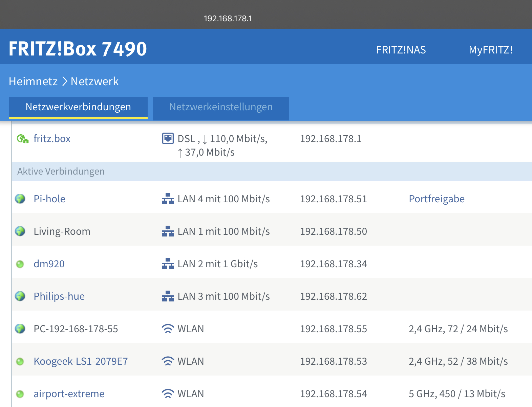This screenshot has height=407, width=532.
Task: Click LAN 2 mit 1 Gbit/s text
Action: [218, 264]
